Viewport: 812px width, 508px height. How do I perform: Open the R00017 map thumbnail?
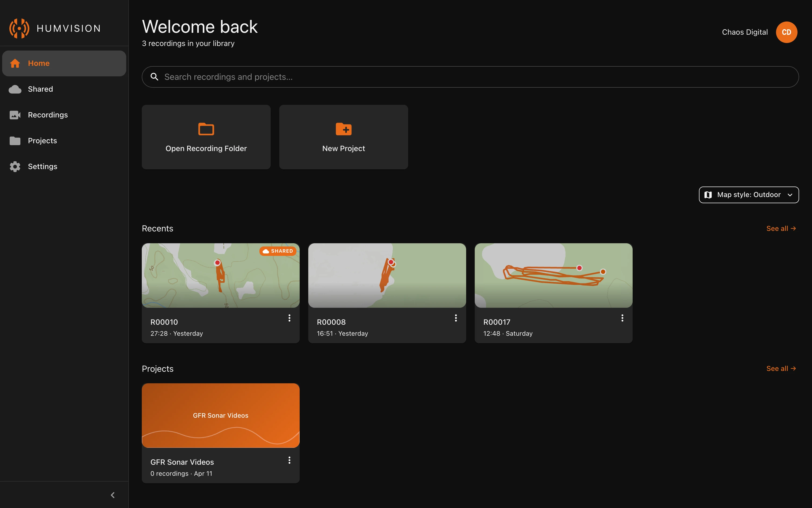[x=554, y=276]
